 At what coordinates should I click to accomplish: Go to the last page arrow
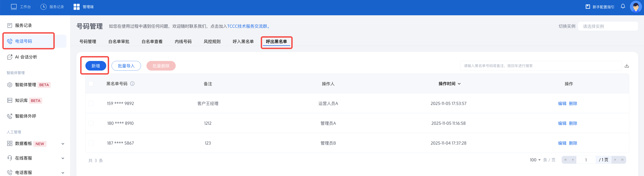pos(622,160)
